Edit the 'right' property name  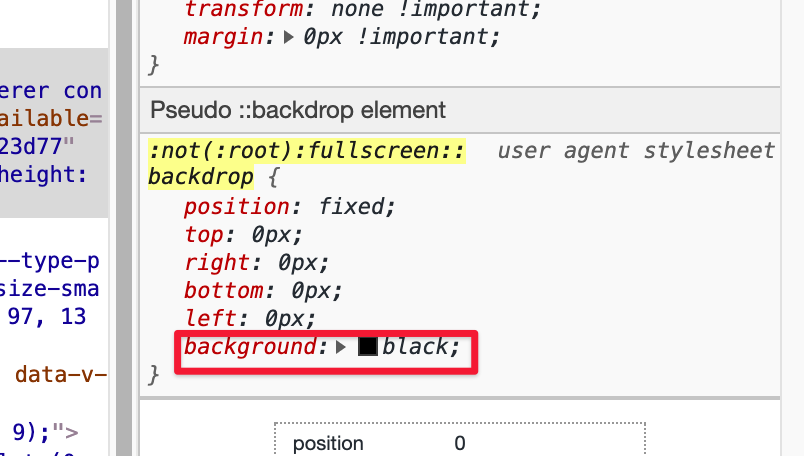(217, 263)
